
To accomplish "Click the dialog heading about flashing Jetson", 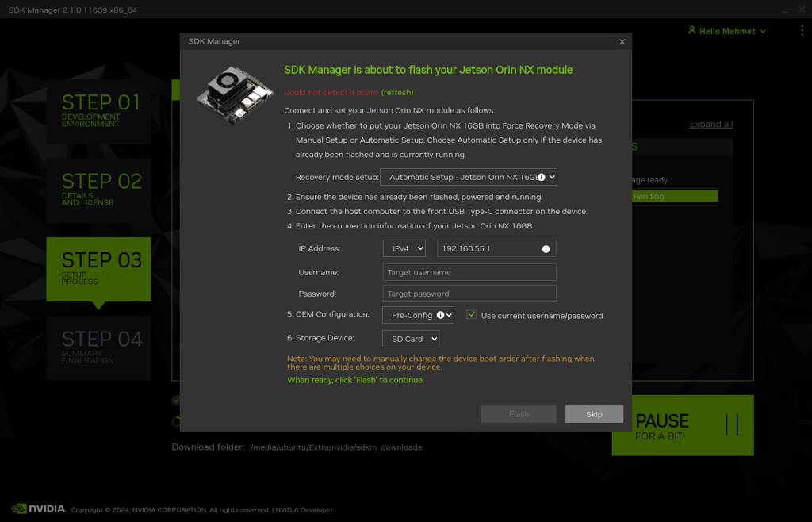I will [x=428, y=70].
